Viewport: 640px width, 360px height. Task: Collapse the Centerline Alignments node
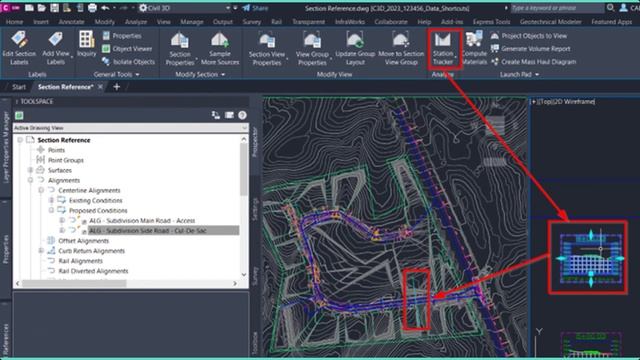[x=41, y=190]
